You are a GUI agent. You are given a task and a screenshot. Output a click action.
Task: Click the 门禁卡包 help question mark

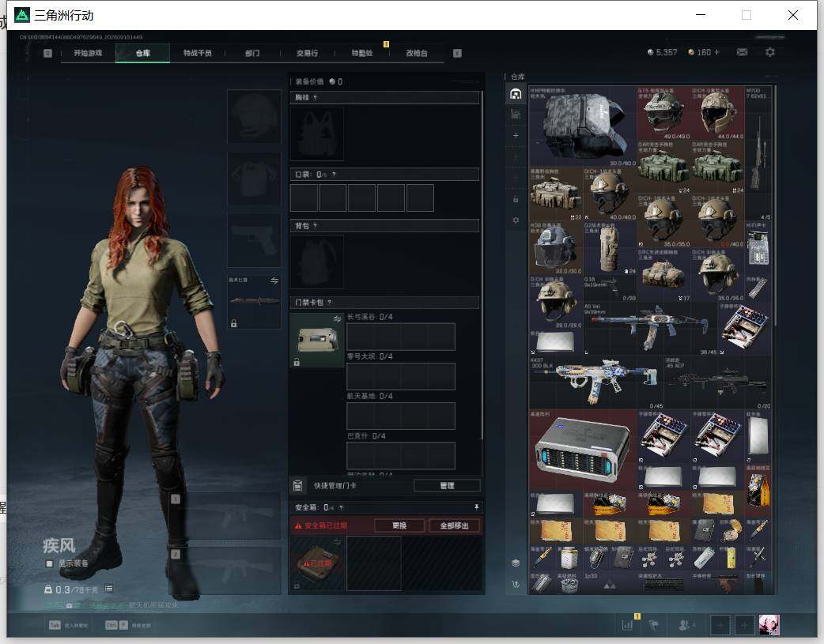click(x=330, y=303)
